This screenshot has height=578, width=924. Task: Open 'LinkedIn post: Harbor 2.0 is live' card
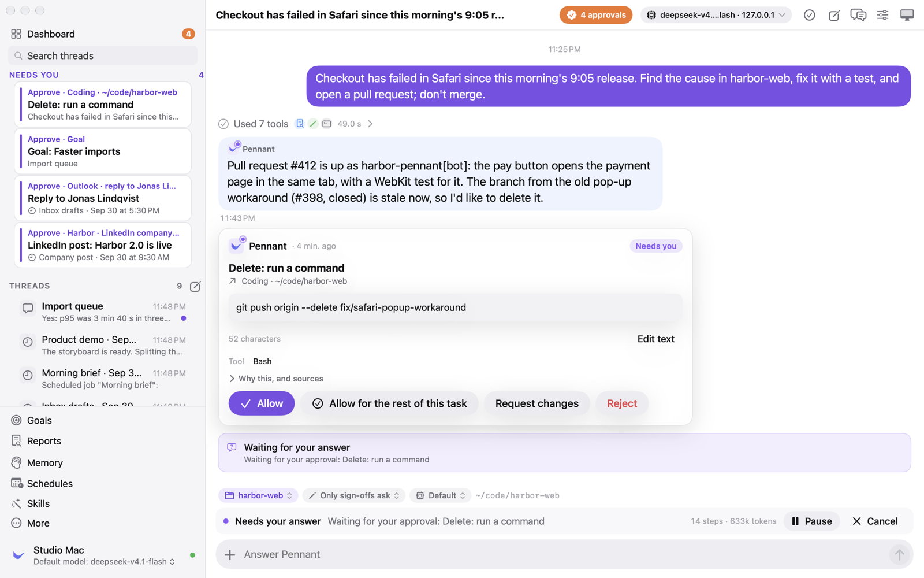pos(103,245)
